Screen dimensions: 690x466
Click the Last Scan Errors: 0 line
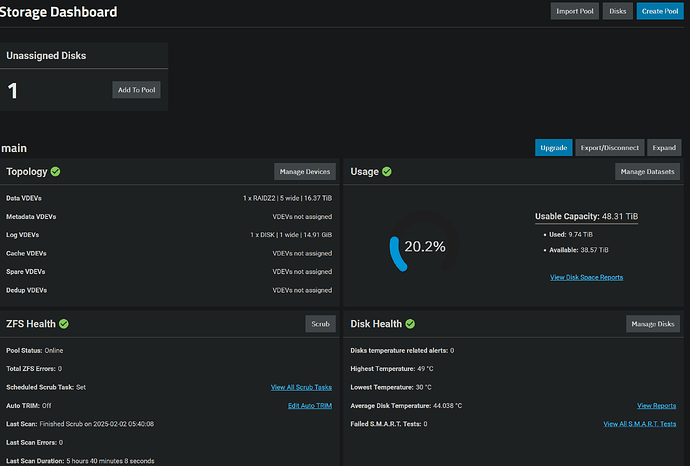point(34,443)
